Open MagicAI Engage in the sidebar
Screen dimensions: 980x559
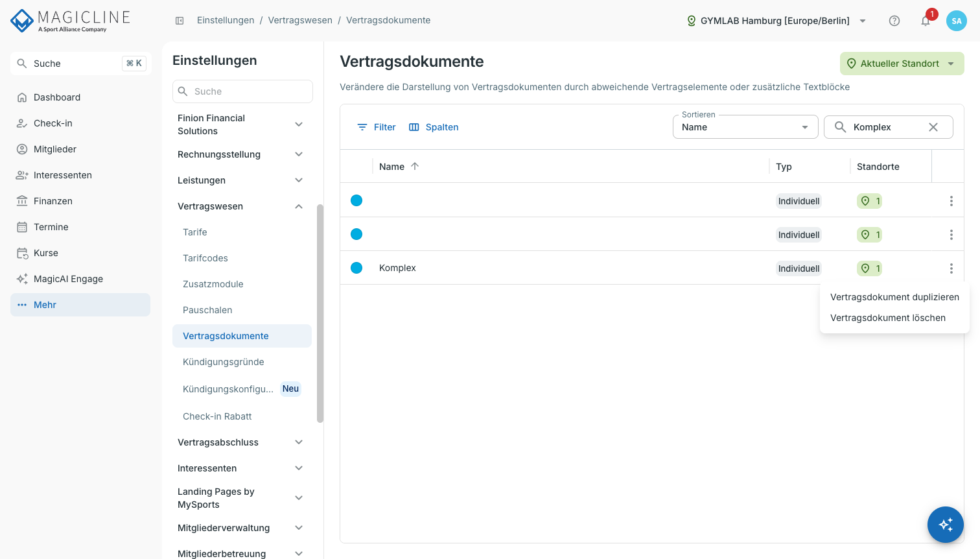80,279
